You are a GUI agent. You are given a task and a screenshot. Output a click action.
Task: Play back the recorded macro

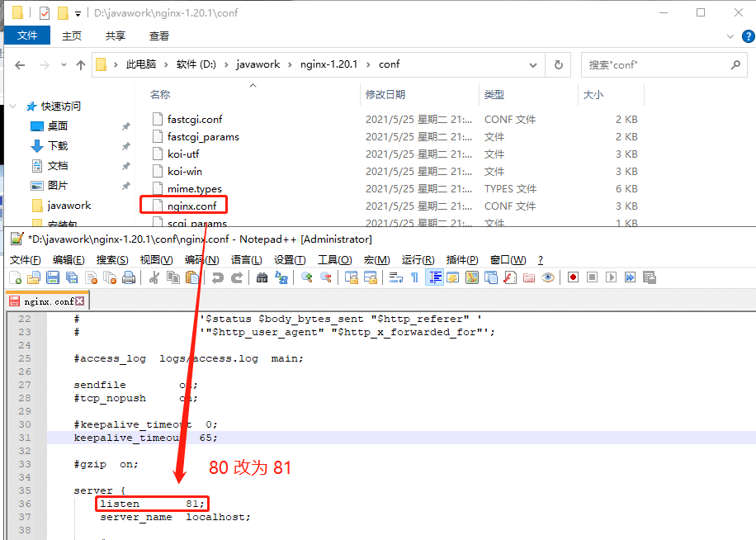click(x=612, y=277)
